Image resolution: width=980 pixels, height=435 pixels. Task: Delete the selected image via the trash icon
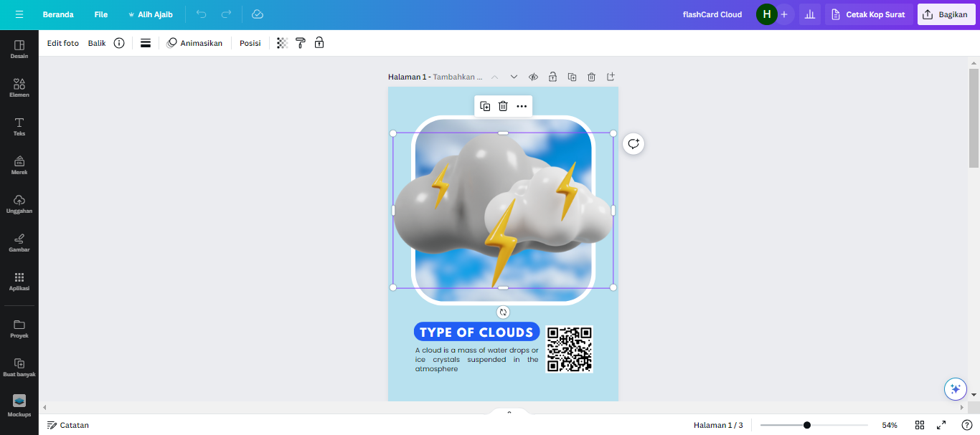pos(503,105)
